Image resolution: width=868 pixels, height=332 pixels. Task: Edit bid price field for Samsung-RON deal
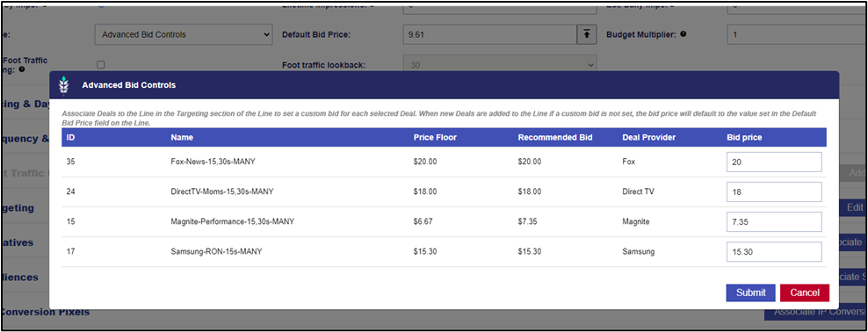pyautogui.click(x=774, y=252)
